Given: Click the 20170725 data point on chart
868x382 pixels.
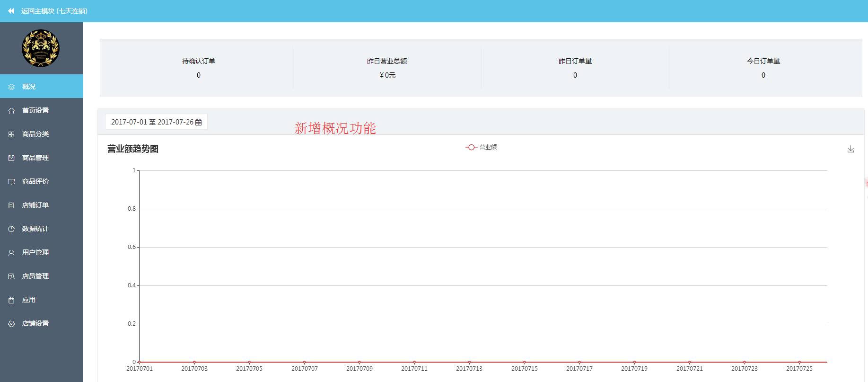Looking at the screenshot, I should [799, 362].
